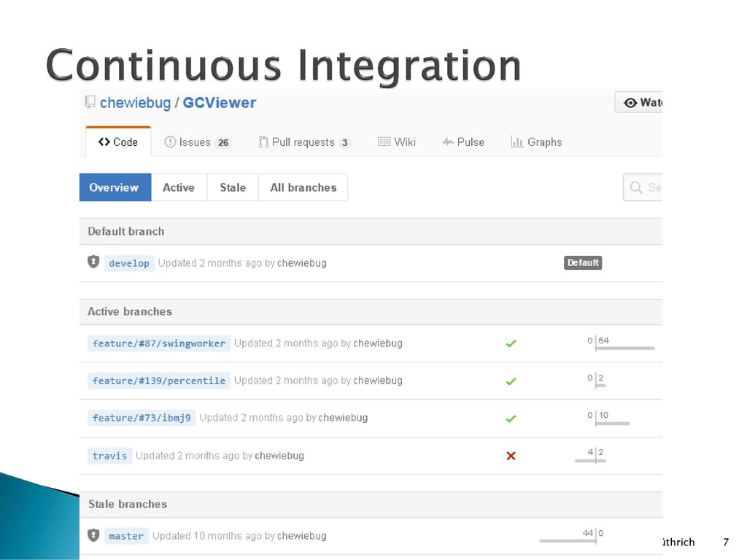Open the master branch
The height and width of the screenshot is (560, 747).
click(x=126, y=536)
